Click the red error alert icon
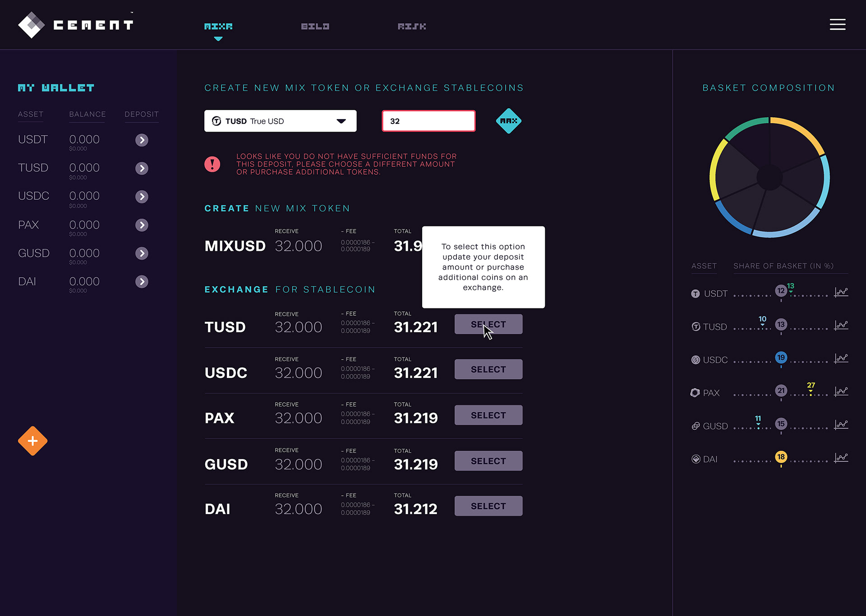 [x=212, y=164]
